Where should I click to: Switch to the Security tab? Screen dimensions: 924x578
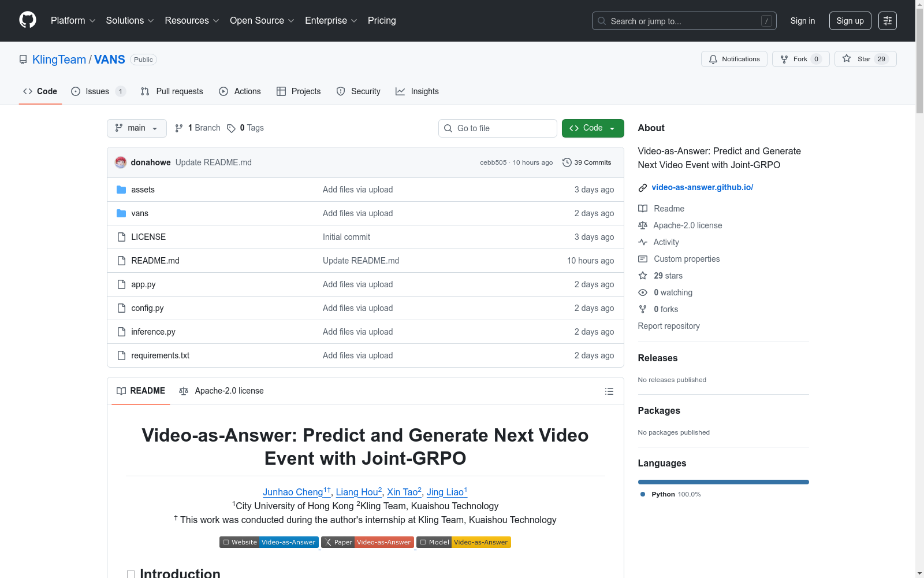point(359,91)
